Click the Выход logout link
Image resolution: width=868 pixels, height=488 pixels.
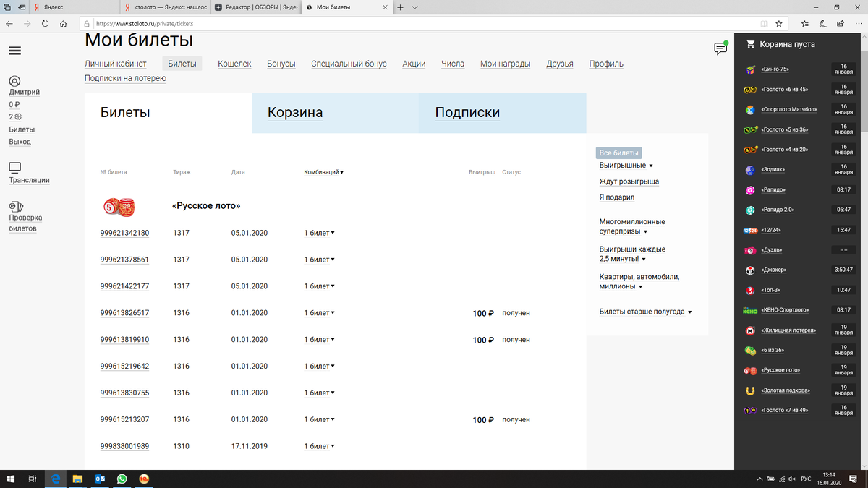(20, 142)
